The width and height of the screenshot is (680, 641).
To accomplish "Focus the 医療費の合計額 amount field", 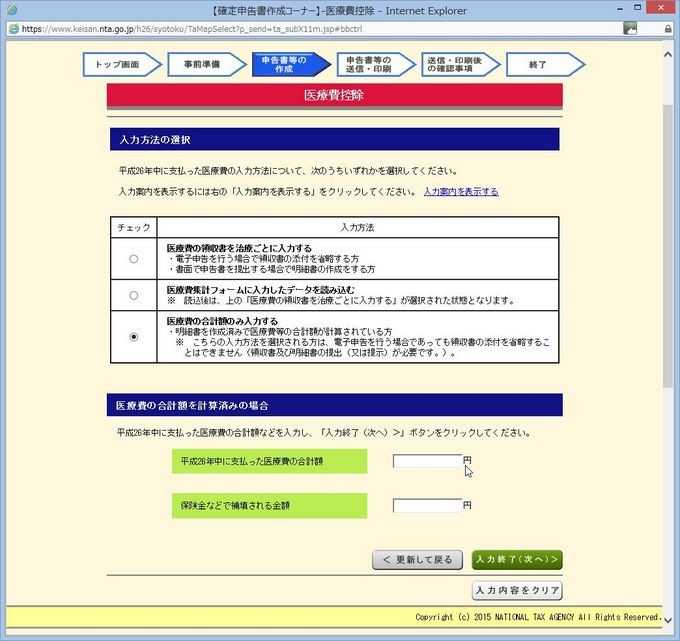I will click(x=427, y=461).
